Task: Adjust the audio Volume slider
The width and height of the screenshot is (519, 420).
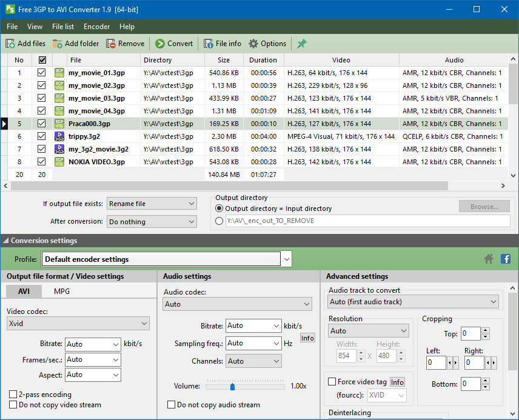Action: [233, 385]
